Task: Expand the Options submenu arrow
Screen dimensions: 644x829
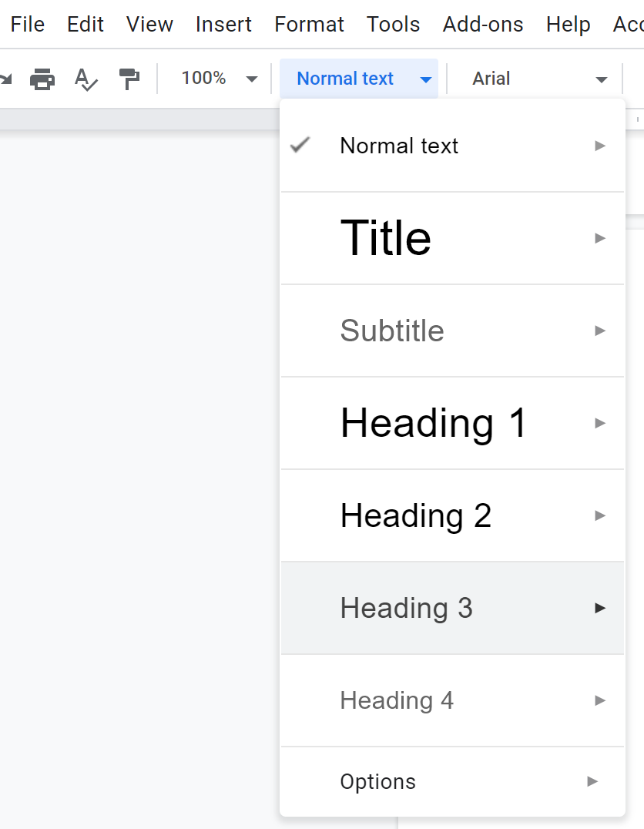Action: tap(592, 781)
